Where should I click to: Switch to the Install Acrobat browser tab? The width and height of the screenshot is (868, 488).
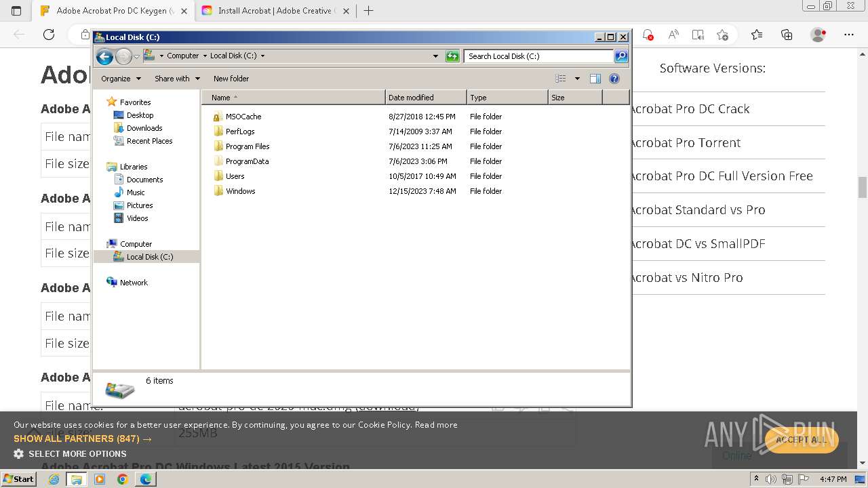275,11
